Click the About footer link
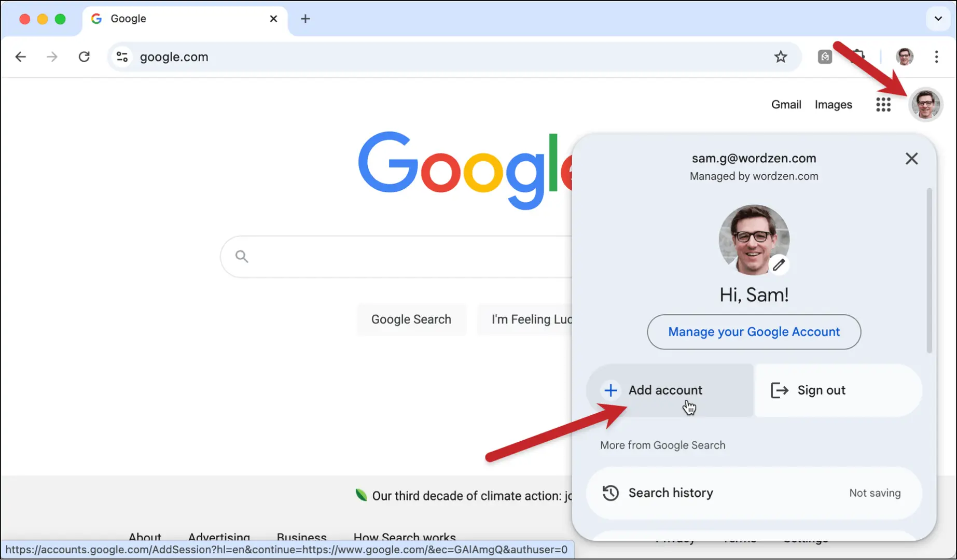The width and height of the screenshot is (957, 560). click(x=145, y=537)
